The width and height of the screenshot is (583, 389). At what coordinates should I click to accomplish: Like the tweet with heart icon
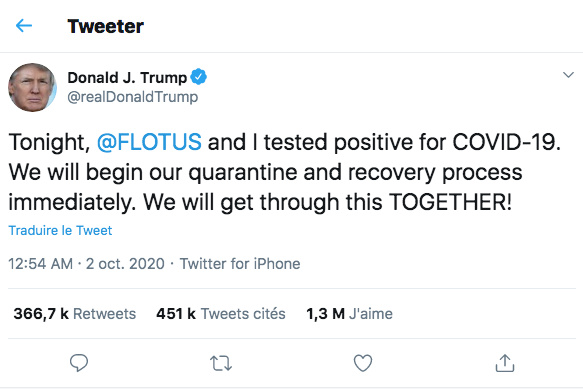363,363
